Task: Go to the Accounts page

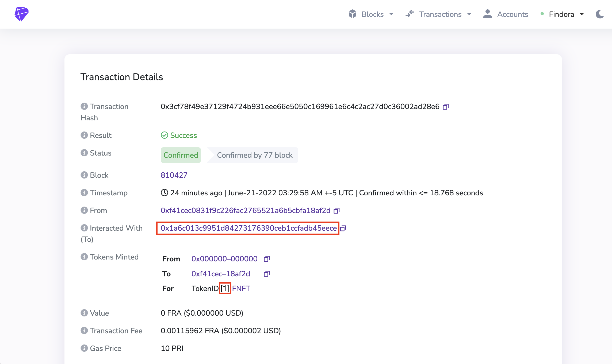Action: point(506,14)
